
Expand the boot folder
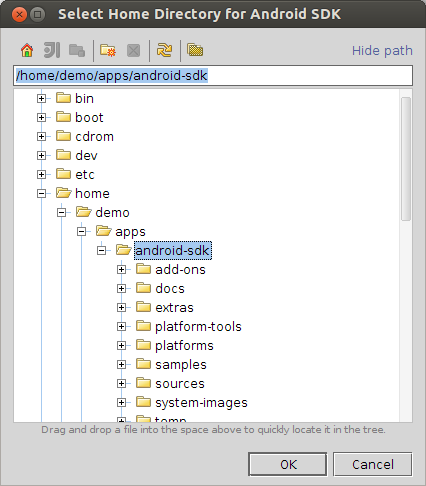click(x=41, y=117)
